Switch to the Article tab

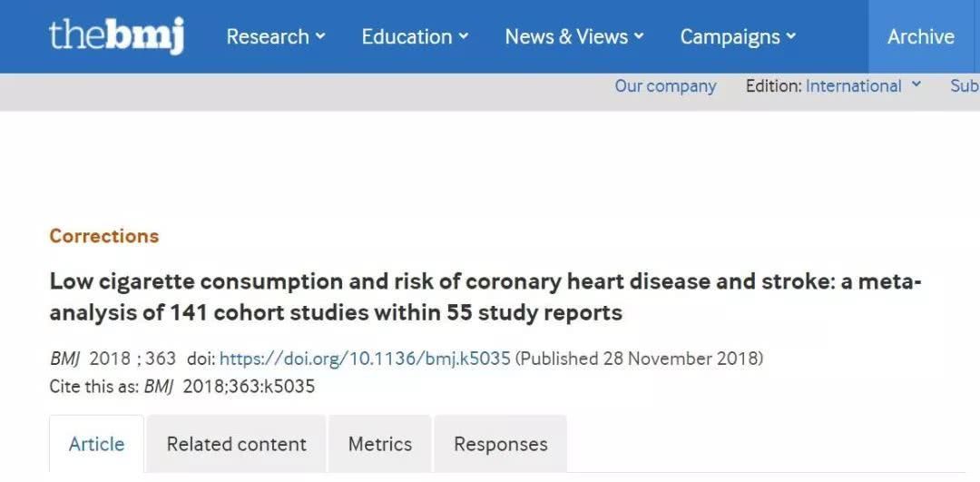click(97, 444)
